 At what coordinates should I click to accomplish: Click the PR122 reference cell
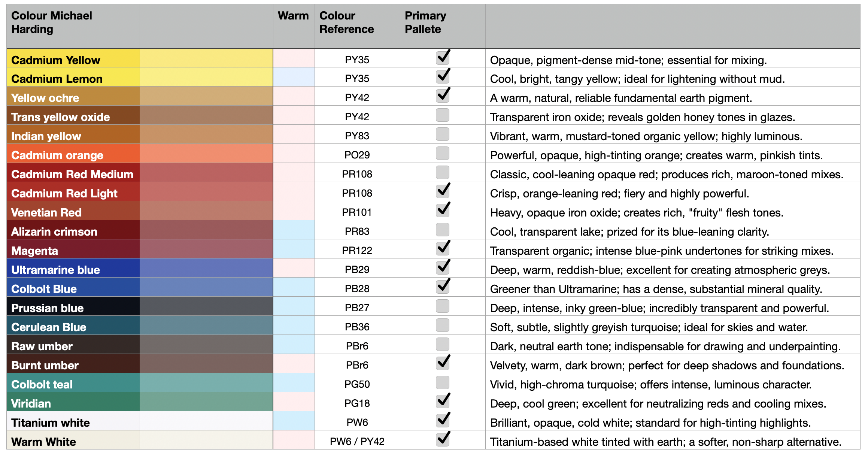(357, 249)
